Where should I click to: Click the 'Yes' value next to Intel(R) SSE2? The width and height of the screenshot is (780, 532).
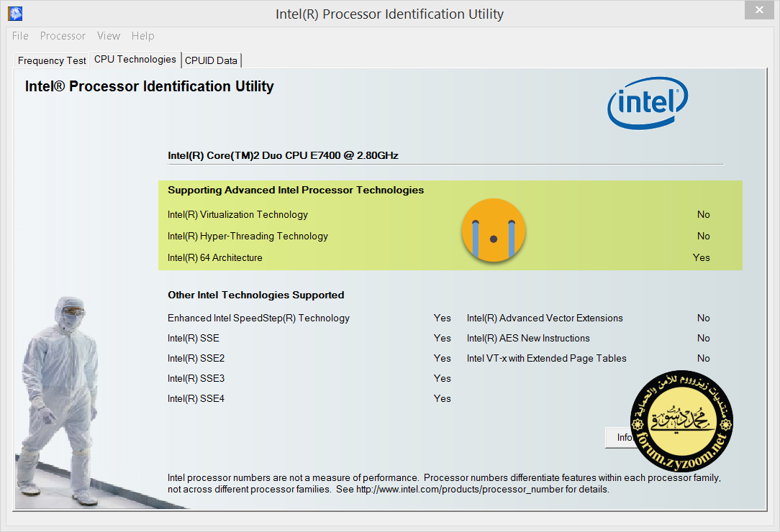coord(443,359)
